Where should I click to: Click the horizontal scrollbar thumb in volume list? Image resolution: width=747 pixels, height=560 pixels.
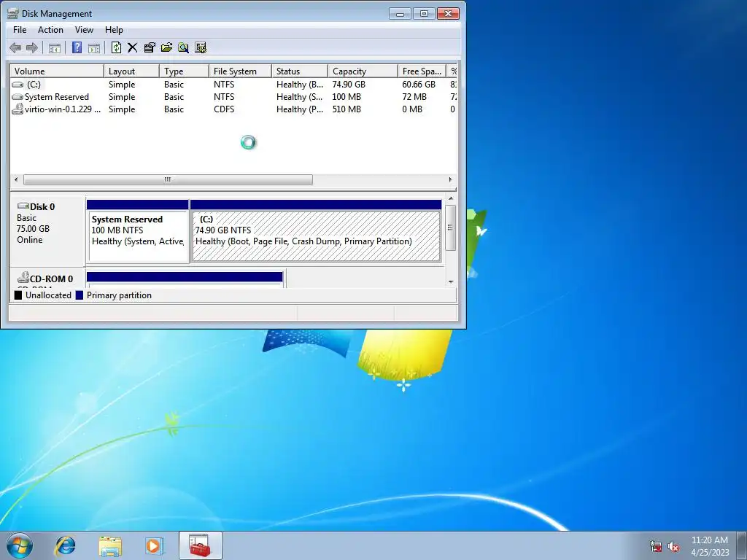coord(168,179)
